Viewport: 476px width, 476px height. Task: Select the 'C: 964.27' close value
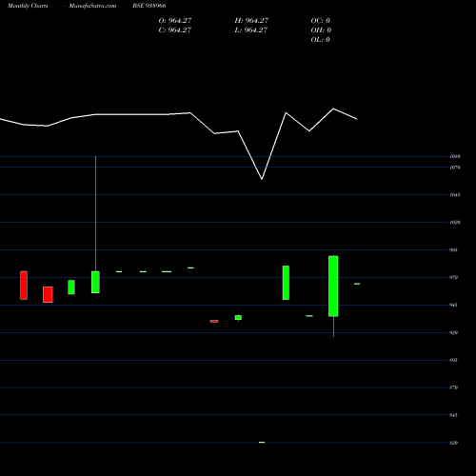tap(175, 30)
